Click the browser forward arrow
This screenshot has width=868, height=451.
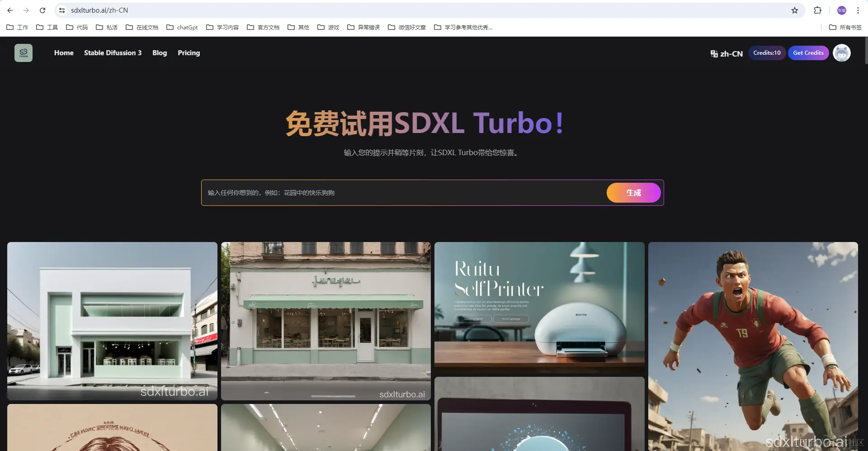click(x=26, y=10)
